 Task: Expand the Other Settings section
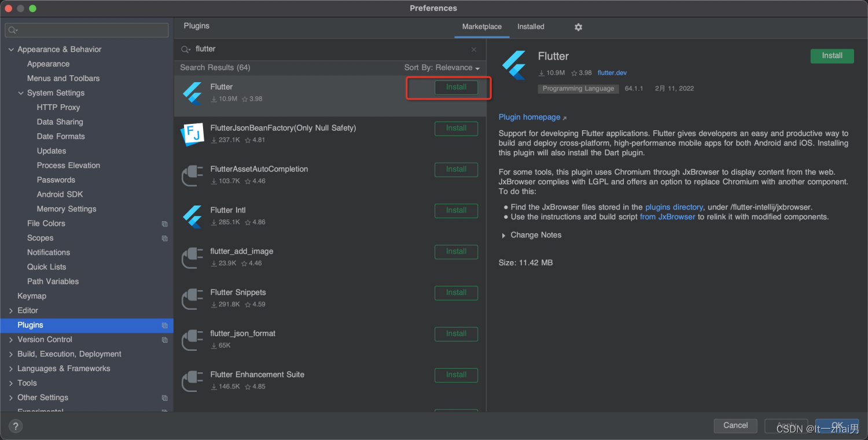click(x=11, y=398)
